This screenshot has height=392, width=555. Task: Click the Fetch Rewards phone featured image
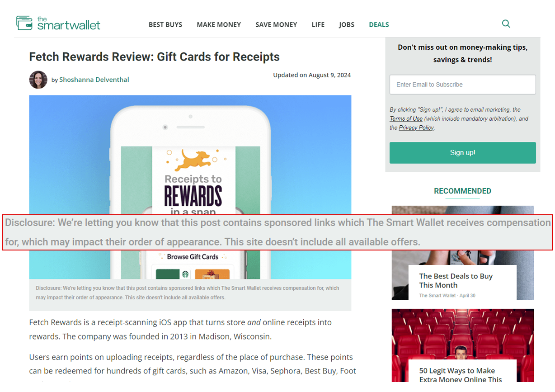coord(190,136)
